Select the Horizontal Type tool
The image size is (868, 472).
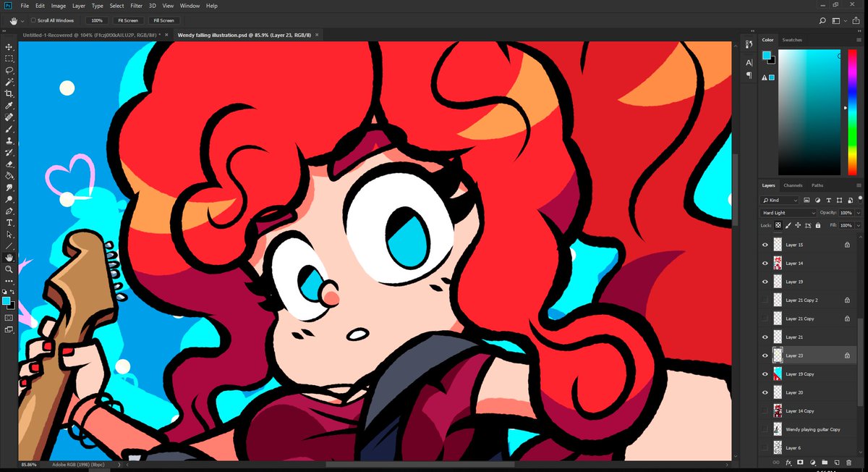(9, 222)
